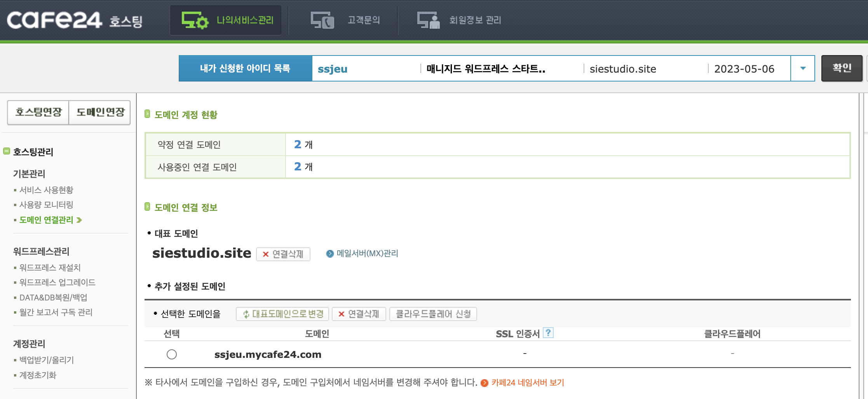868x399 pixels.
Task: Open 워드프레스 업그레이드 page
Action: point(58,282)
